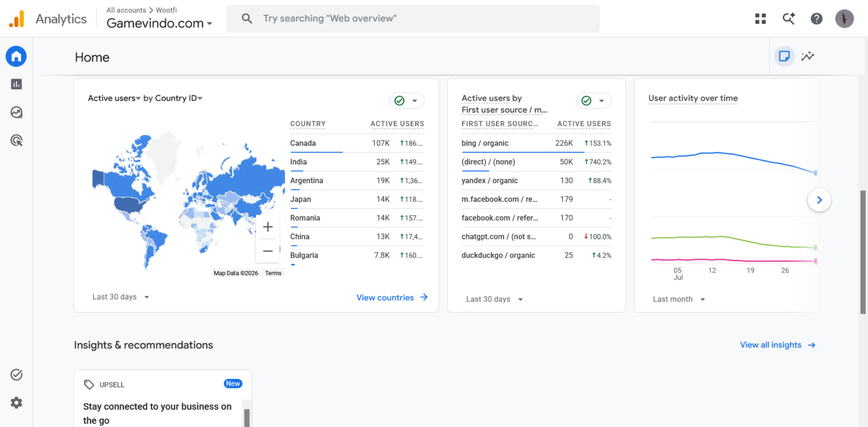Open the AI insights search icon
The height and width of the screenshot is (427, 868).
click(x=788, y=19)
